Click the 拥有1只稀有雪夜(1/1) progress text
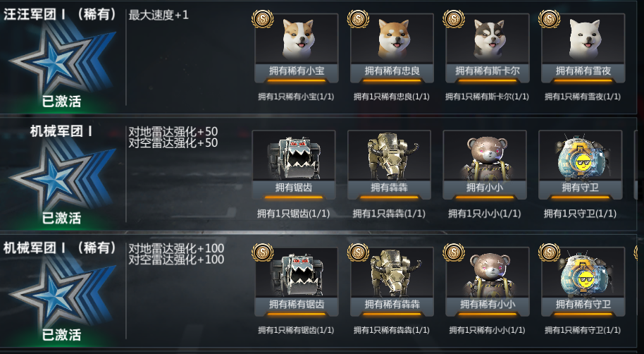Screen dimensions: 644x354 583,97
